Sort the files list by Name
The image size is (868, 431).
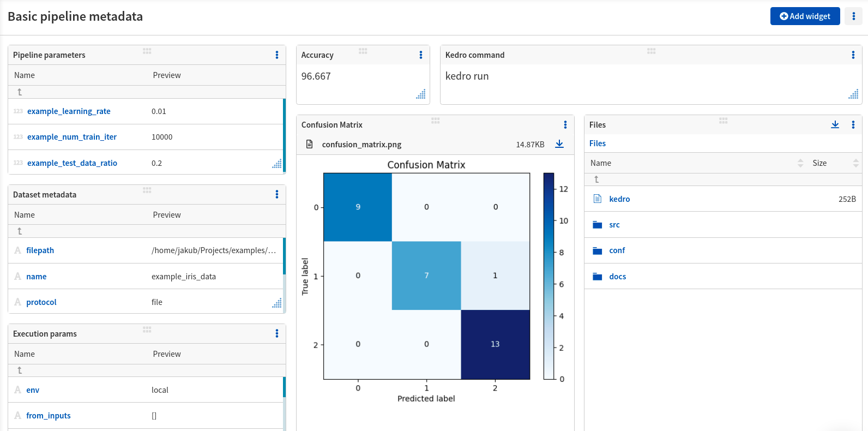click(800, 163)
